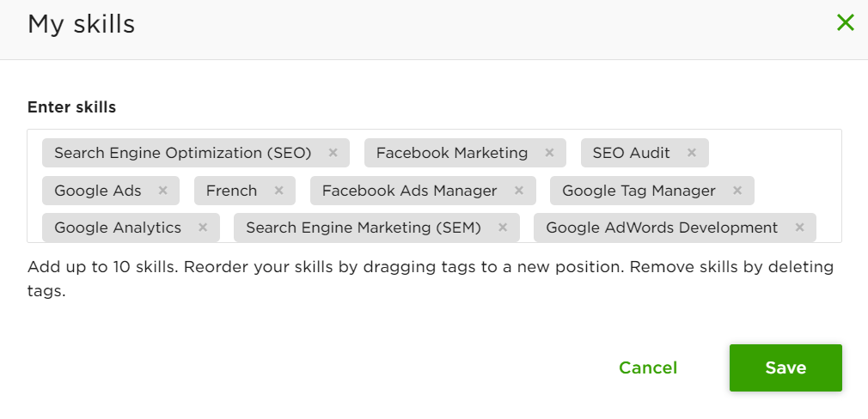The image size is (868, 419).
Task: Click the Google Tag Manager tag label
Action: [x=639, y=191]
